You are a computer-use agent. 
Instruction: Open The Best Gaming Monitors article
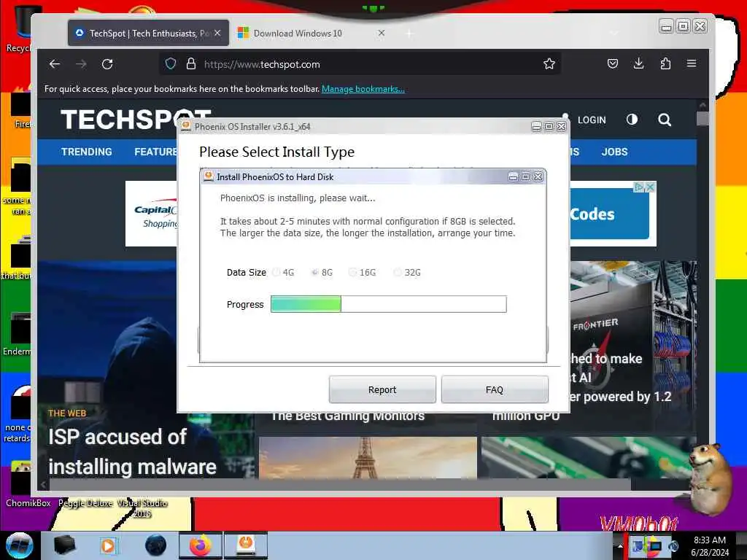pyautogui.click(x=348, y=416)
